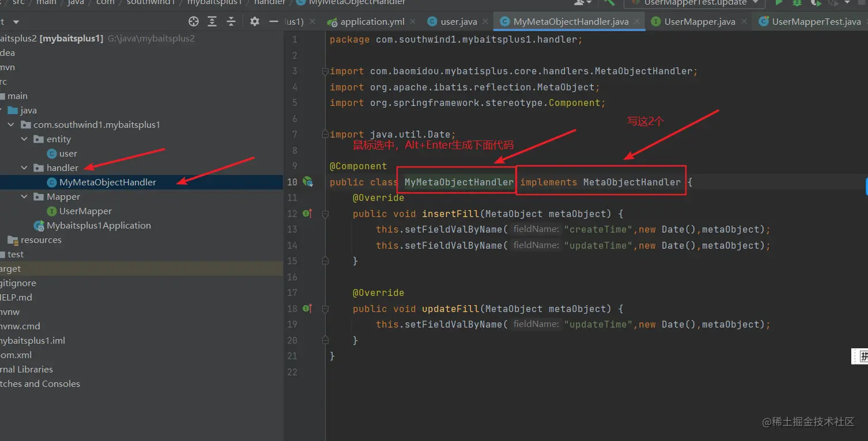This screenshot has height=441, width=868.
Task: Select the user class in project tree
Action: pos(68,154)
